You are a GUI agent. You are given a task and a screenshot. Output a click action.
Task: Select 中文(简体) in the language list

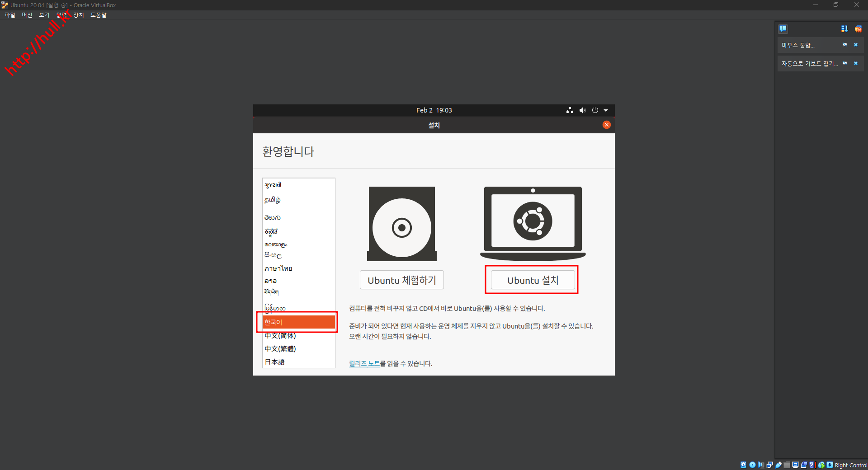click(x=299, y=336)
